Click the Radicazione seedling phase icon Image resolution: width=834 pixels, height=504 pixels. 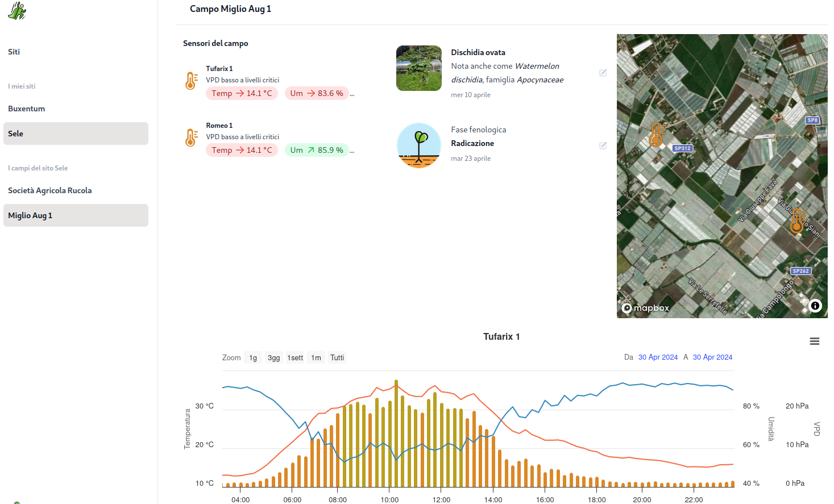click(x=418, y=145)
